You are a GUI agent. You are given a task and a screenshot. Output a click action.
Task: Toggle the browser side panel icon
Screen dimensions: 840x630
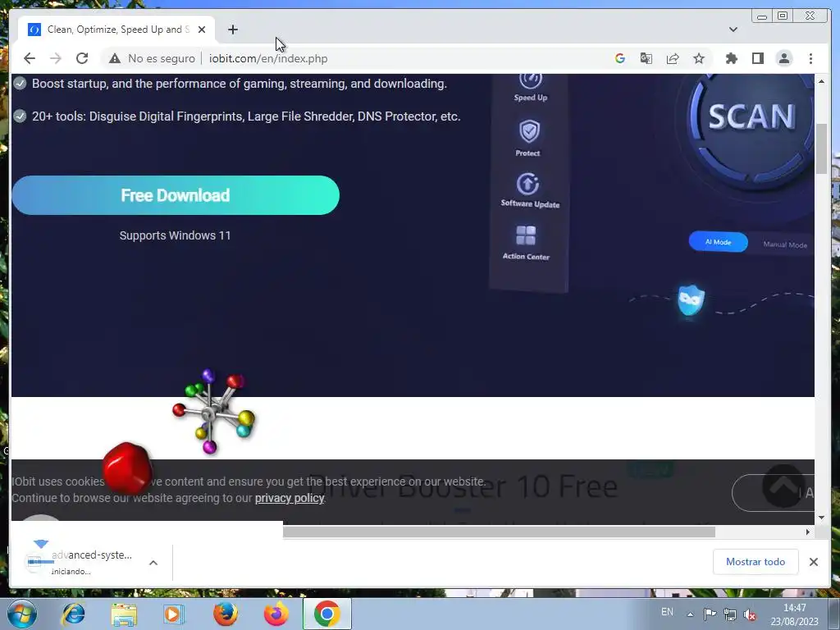click(757, 58)
